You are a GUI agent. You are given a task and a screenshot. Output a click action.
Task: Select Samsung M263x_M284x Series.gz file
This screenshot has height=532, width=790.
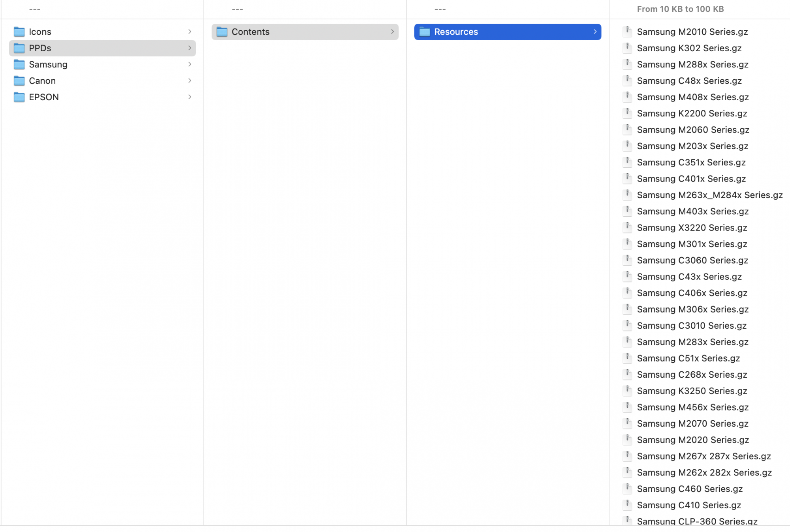point(709,195)
